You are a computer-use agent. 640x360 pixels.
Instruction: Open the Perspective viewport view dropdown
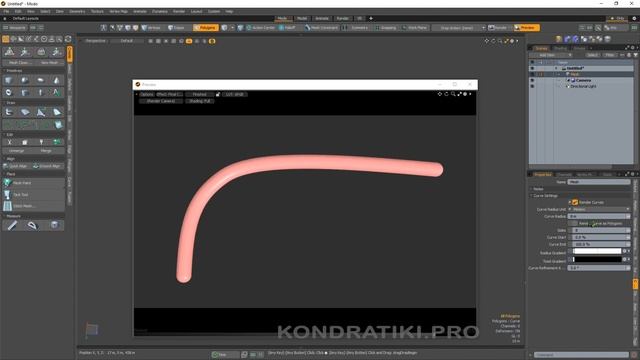(x=96, y=41)
